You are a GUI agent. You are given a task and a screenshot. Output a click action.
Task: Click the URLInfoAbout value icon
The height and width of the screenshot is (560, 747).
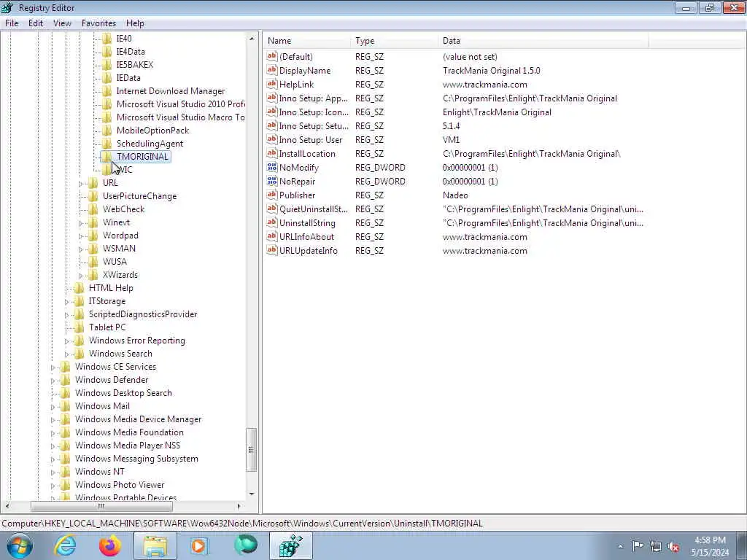tap(272, 236)
